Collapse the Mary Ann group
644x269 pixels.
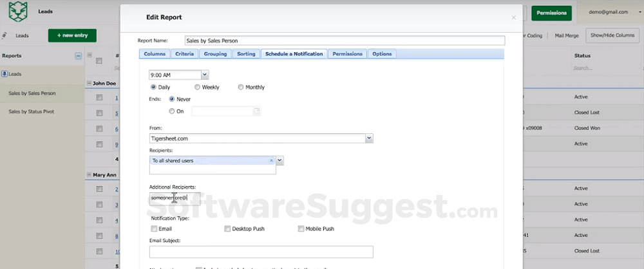coord(89,175)
